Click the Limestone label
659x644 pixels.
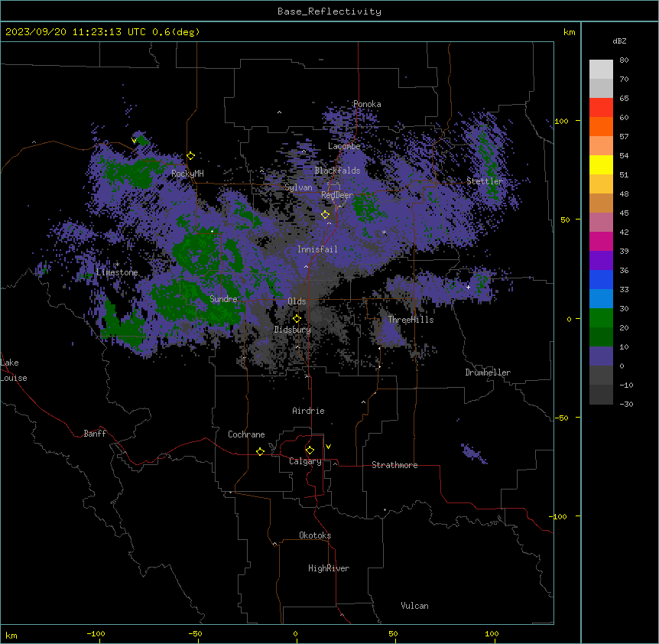click(117, 272)
